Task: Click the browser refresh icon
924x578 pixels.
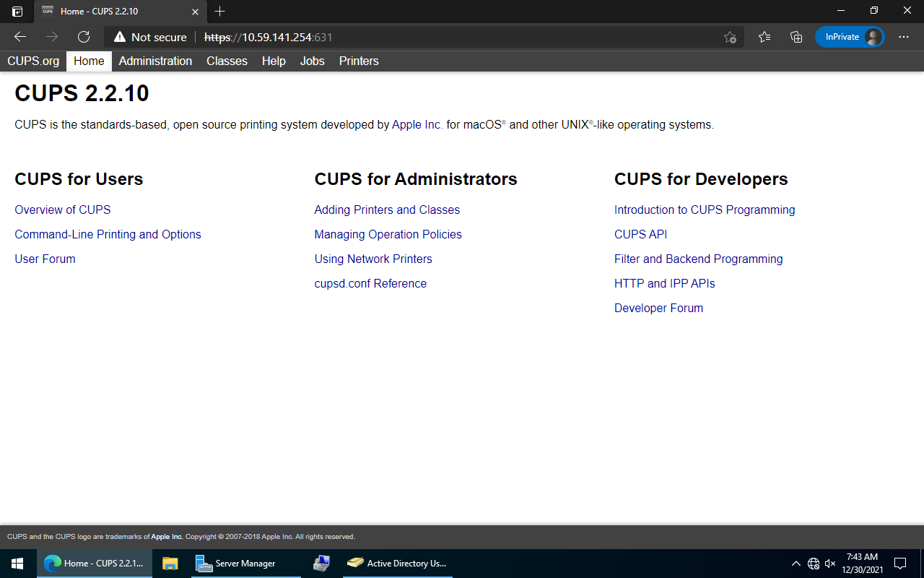Action: click(84, 37)
